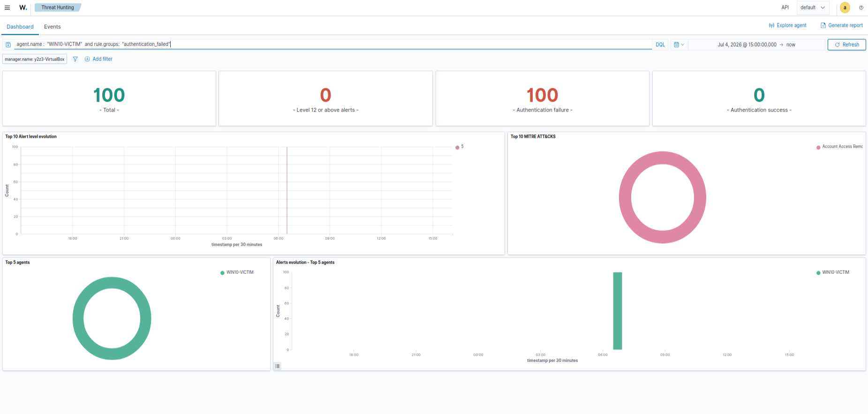Click the Alerts evolution - Top 5 agents title
The height and width of the screenshot is (414, 868).
point(305,263)
